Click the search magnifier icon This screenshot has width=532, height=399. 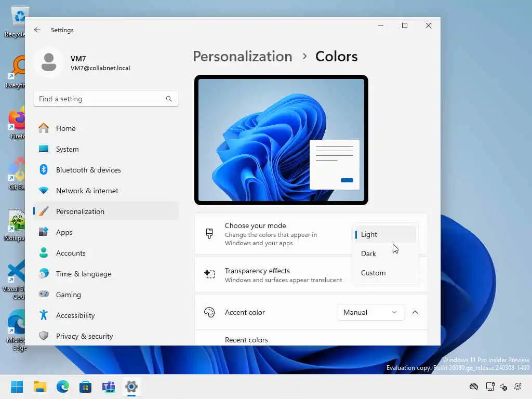(169, 99)
